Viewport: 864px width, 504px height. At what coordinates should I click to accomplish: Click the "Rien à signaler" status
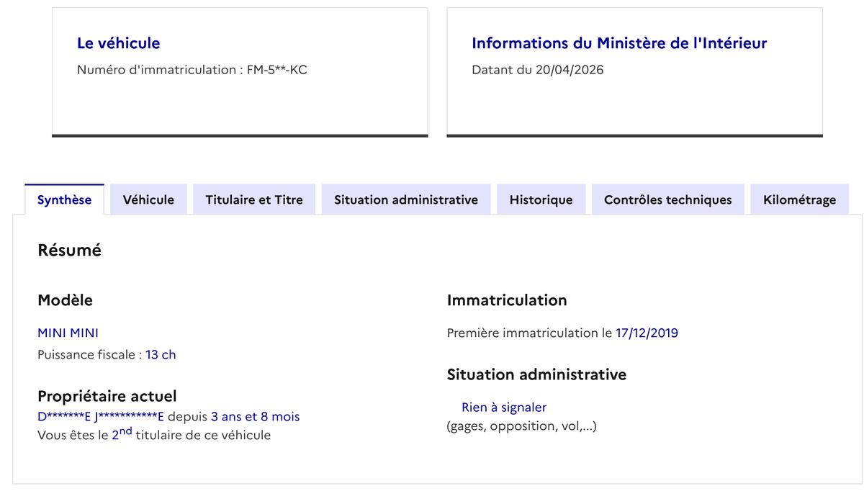[x=504, y=407]
